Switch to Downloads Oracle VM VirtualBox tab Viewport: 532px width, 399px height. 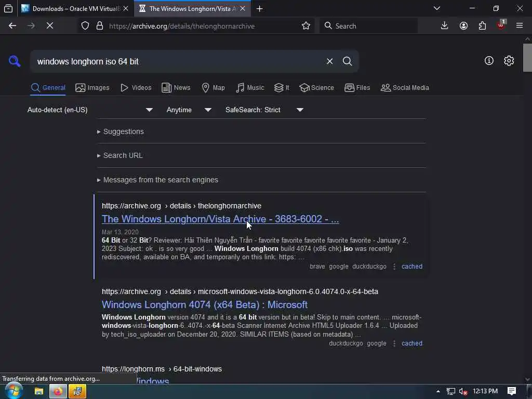tap(75, 9)
